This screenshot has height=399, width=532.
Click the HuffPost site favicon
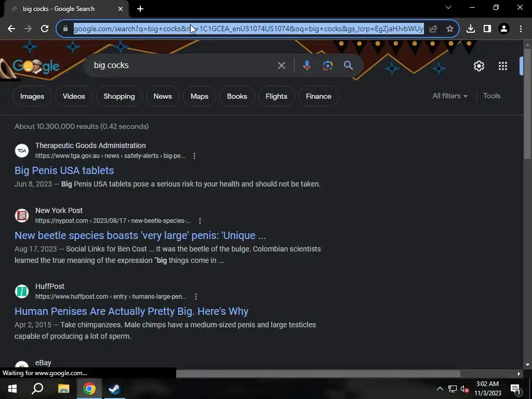click(x=22, y=291)
